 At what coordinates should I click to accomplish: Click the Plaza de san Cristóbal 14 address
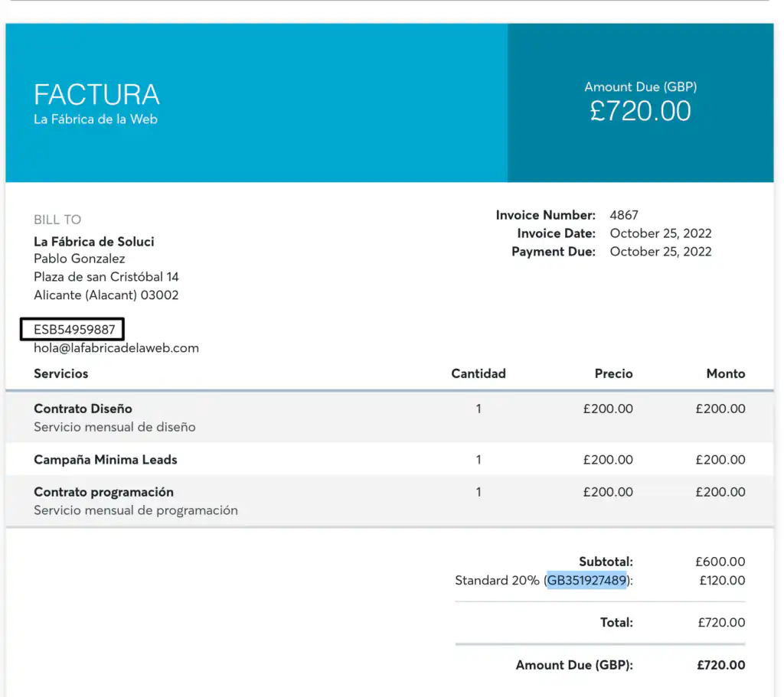coord(106,277)
